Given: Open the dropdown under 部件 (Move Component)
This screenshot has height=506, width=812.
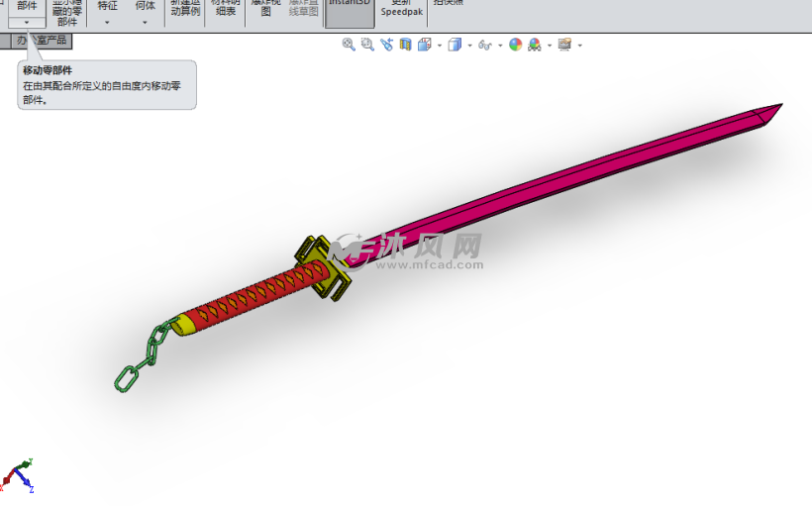Looking at the screenshot, I should tap(27, 22).
